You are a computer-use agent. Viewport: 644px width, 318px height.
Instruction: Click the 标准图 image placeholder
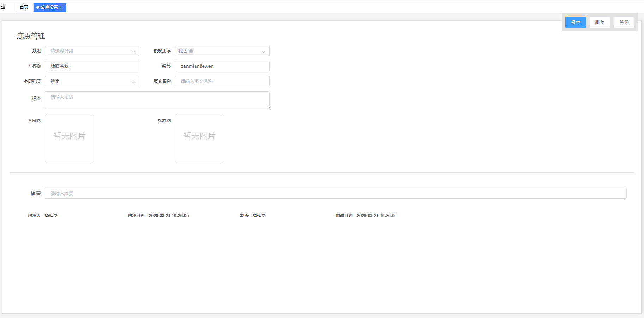199,138
